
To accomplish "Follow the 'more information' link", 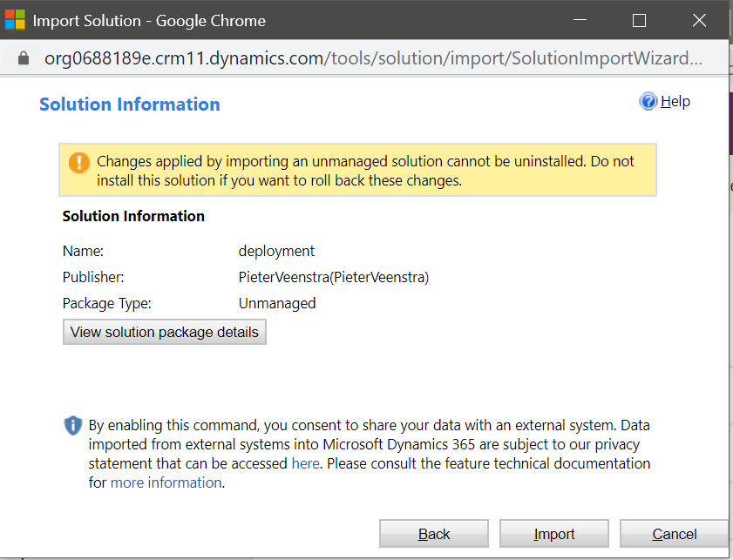I will tap(166, 482).
